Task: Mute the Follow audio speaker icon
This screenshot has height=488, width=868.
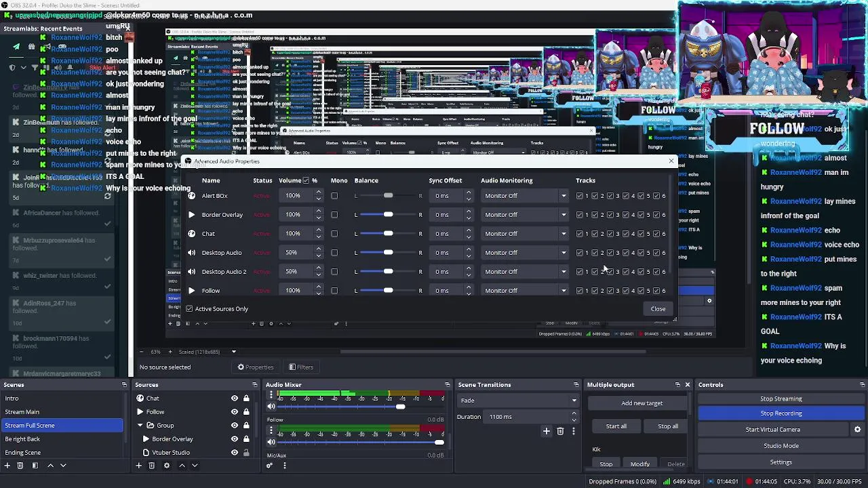Action: pyautogui.click(x=271, y=443)
